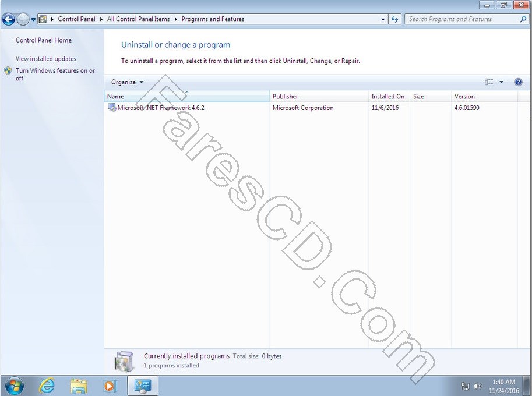The height and width of the screenshot is (396, 532).
Task: Open Control Panel Home link
Action: [x=44, y=40]
